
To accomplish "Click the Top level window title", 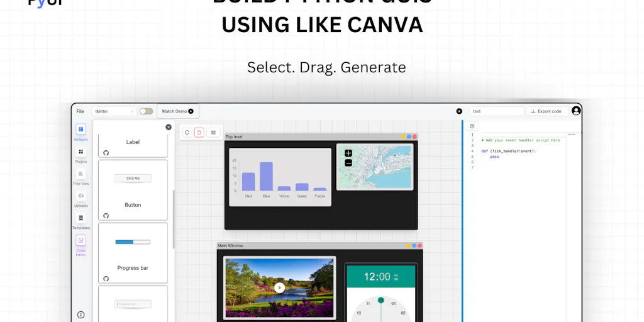I will coord(234,136).
